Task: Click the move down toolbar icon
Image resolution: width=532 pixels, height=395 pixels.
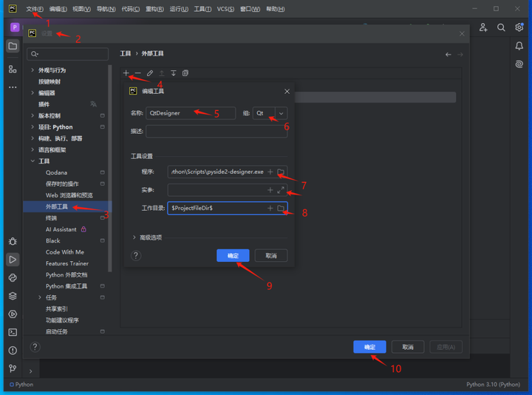Action: 174,73
